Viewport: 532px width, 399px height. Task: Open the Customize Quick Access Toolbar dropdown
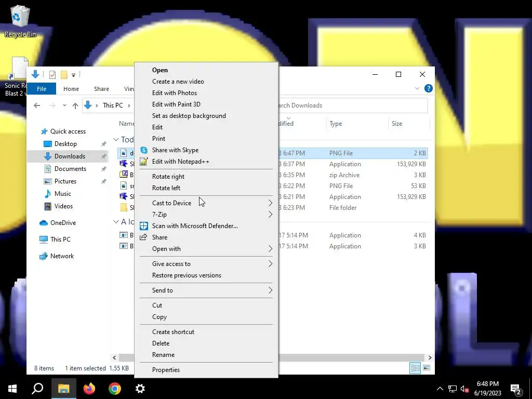tap(73, 75)
